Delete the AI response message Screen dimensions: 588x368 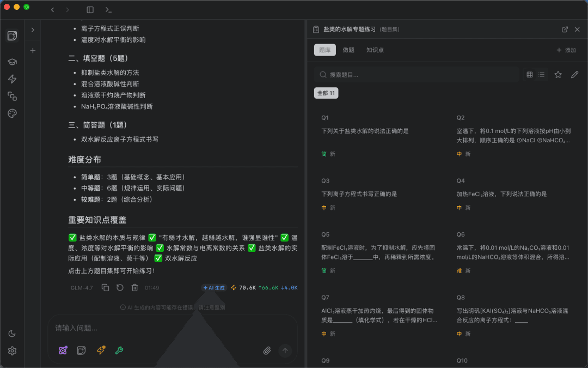tap(134, 288)
